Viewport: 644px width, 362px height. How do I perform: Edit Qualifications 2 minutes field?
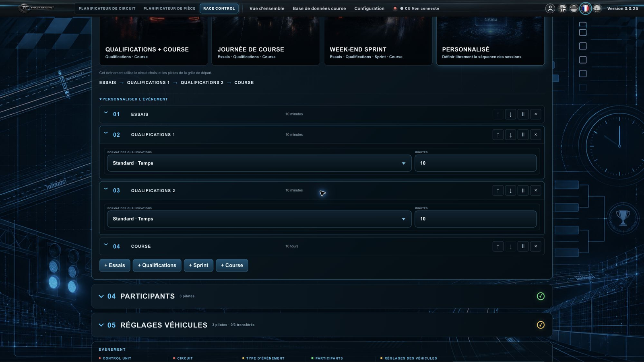[475, 219]
